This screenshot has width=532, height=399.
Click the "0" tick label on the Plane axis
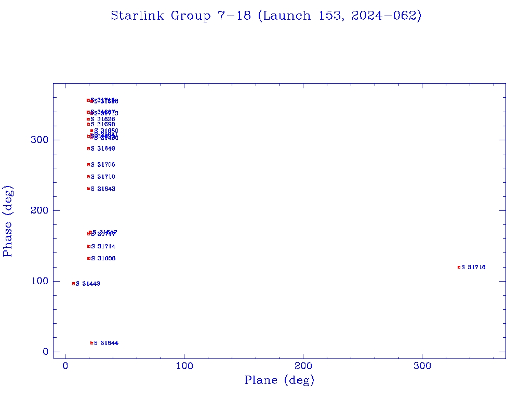[65, 366]
